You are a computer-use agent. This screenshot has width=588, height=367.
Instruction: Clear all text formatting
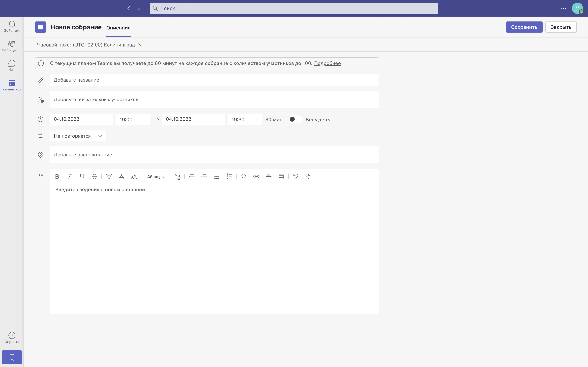177,176
